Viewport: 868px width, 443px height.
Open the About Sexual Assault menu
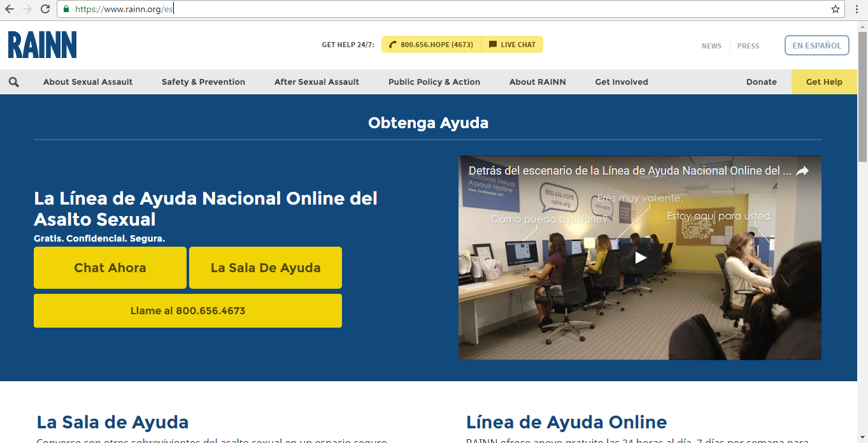coord(88,82)
